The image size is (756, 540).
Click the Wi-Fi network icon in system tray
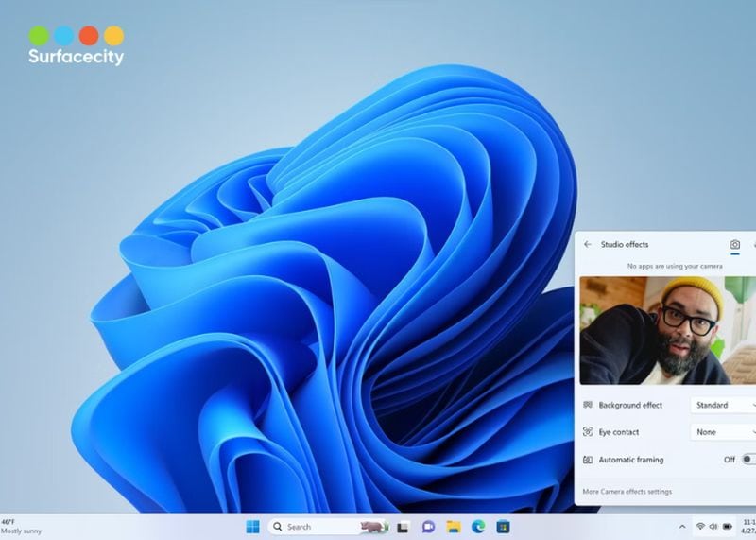[x=700, y=527]
